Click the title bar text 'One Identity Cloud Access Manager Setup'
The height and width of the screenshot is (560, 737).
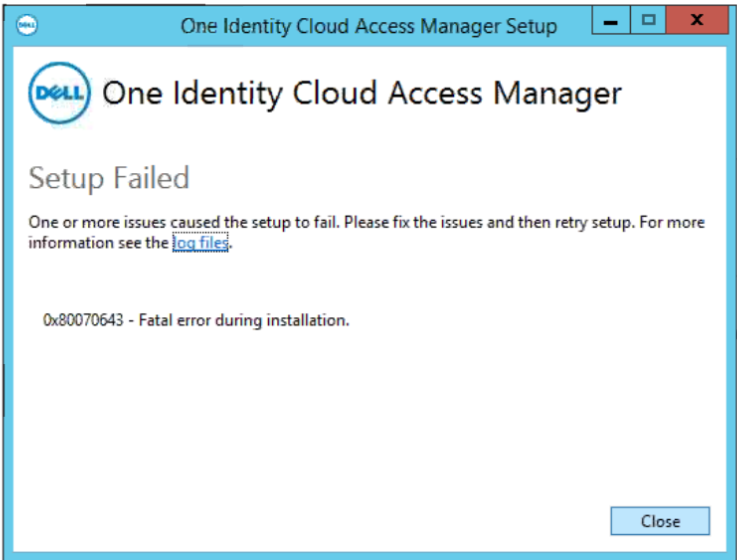pos(369,26)
